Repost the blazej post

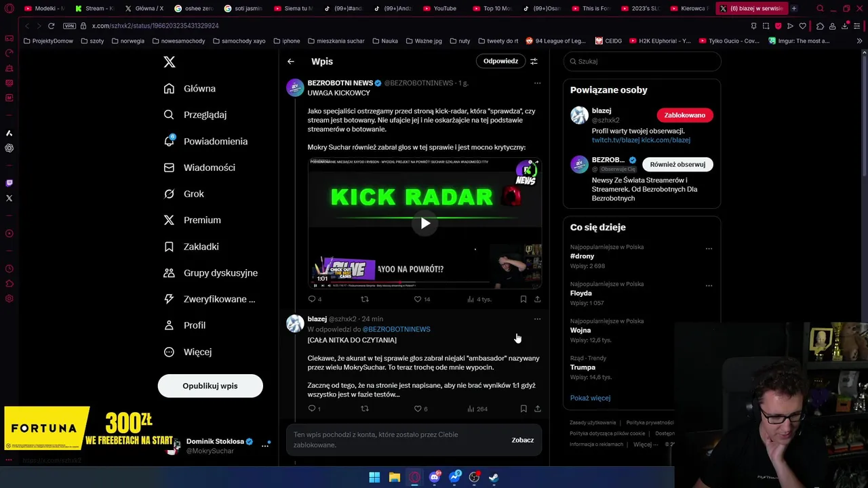365,409
